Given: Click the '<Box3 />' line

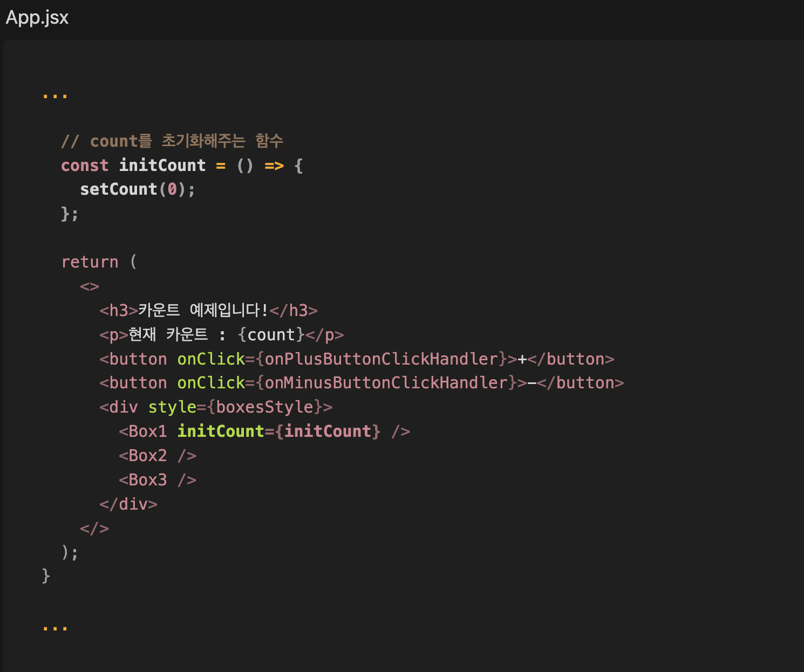Looking at the screenshot, I should (x=158, y=480).
